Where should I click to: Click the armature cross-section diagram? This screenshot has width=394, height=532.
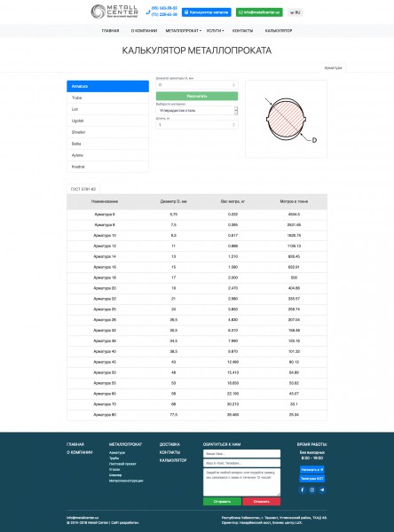(x=286, y=119)
